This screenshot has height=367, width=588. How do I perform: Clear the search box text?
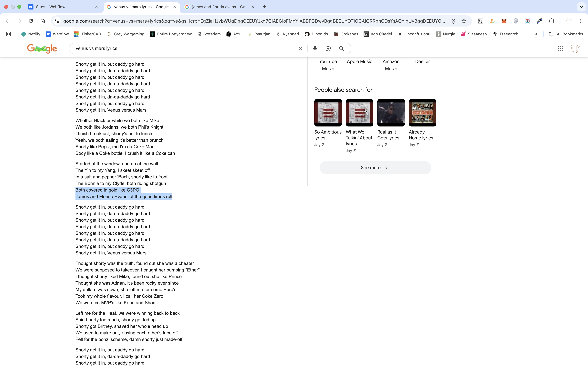pos(300,48)
